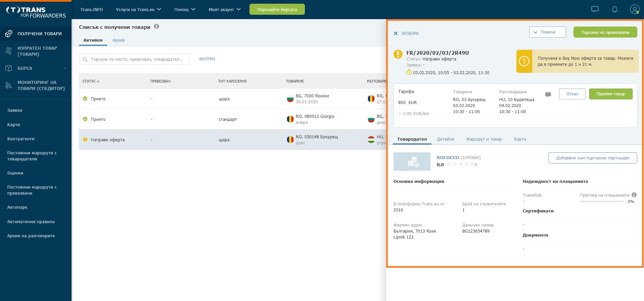
Task: Click the ROCOCCO star rating
Action: (x=460, y=164)
